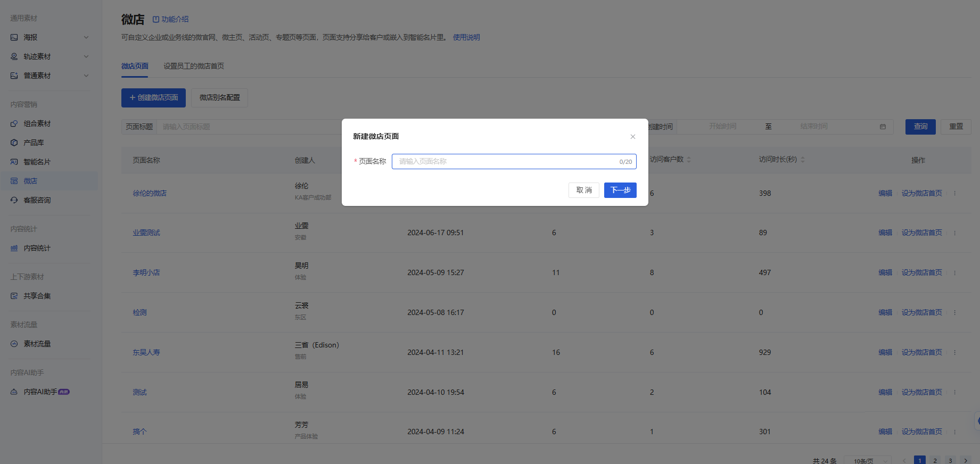Go to 智能名片 via its sidebar icon
Viewport: 980px width, 464px height.
click(14, 162)
